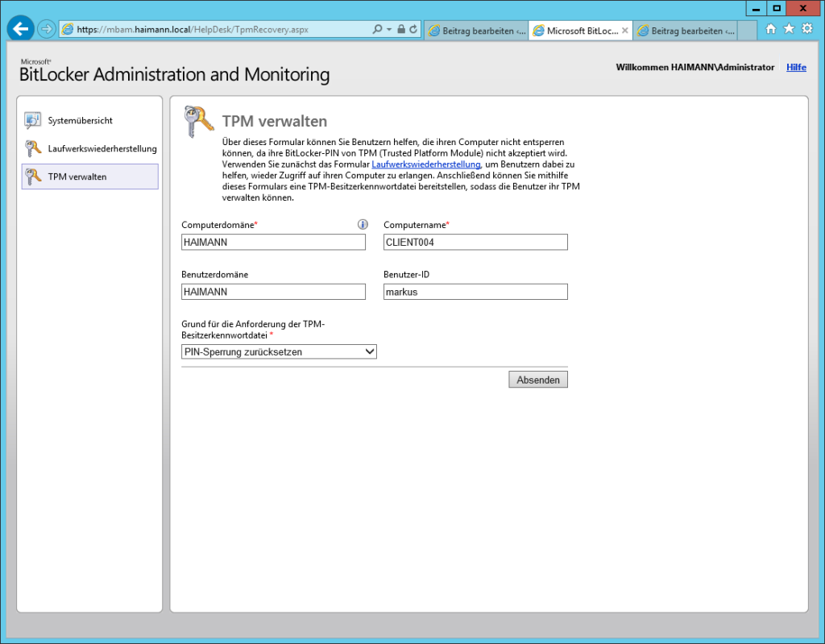Switch to last 'Beitrag bearbeiten' tab
This screenshot has width=825, height=644.
point(685,31)
